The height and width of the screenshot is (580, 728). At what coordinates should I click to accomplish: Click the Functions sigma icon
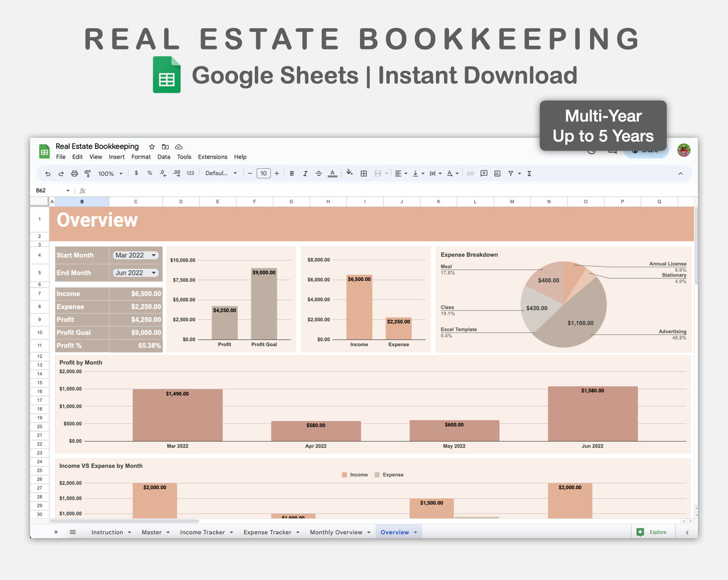coord(529,173)
